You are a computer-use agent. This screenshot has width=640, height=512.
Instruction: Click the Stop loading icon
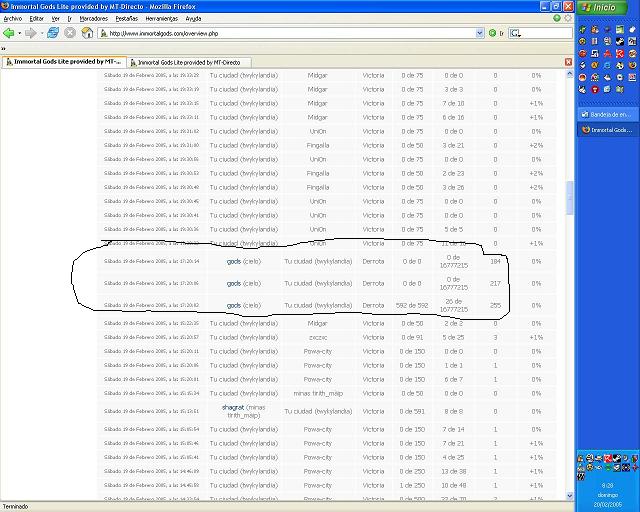(70, 33)
